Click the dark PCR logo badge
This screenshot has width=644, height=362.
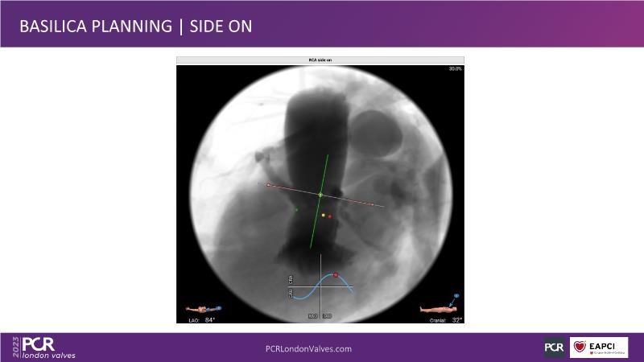point(555,348)
